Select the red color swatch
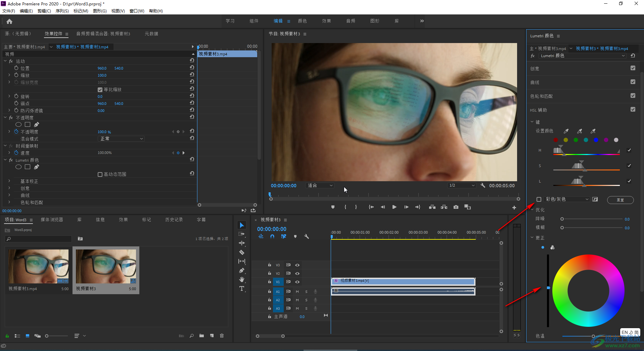The width and height of the screenshot is (644, 351). coord(556,140)
